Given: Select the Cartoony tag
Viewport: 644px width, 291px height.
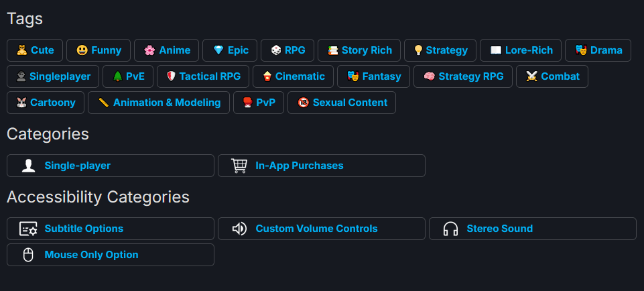Looking at the screenshot, I should tap(46, 103).
